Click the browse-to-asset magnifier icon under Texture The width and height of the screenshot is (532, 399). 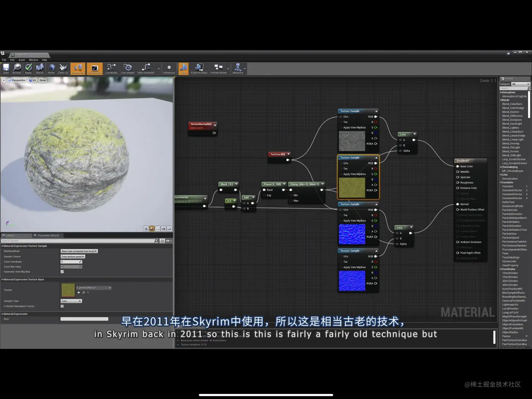pos(83,292)
